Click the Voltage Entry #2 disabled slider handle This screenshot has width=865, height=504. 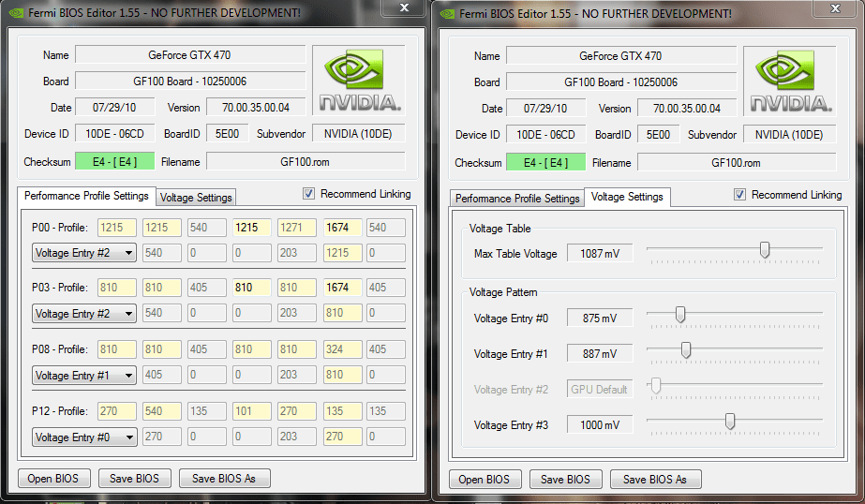point(656,385)
